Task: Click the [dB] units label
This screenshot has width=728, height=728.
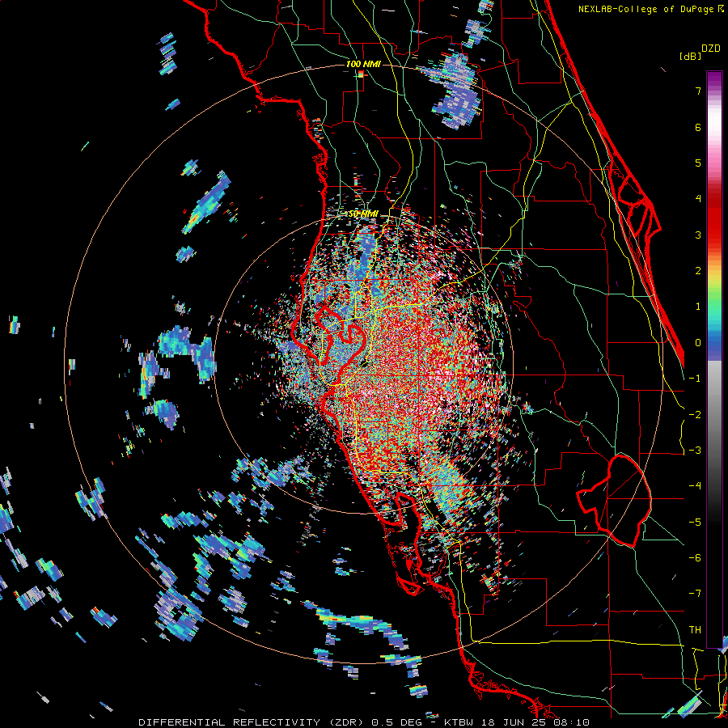Action: pyautogui.click(x=691, y=56)
